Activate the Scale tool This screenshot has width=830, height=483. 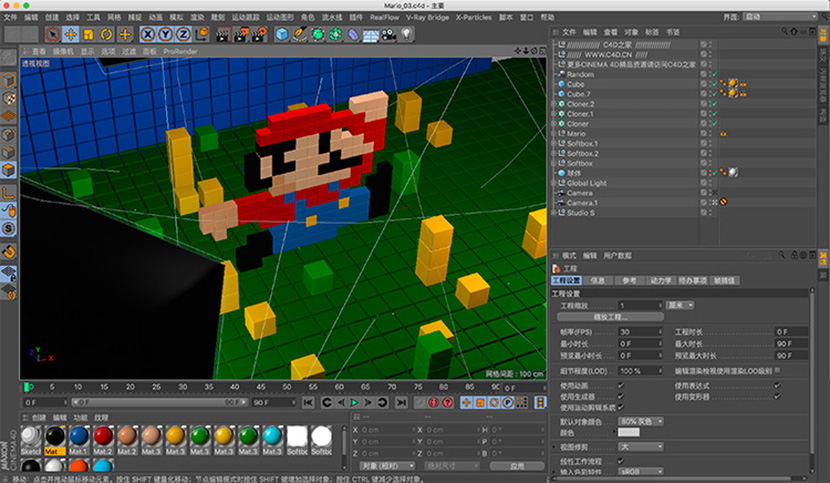tap(88, 34)
